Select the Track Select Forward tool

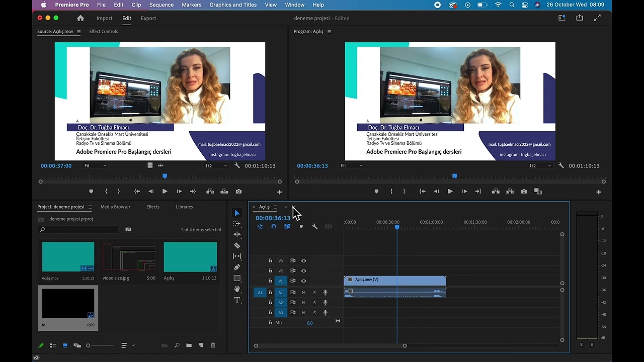point(237,224)
